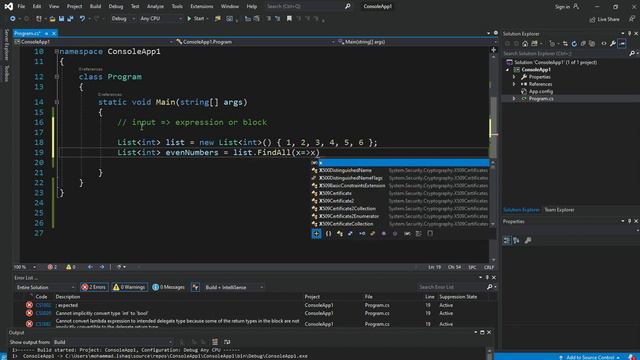Switch to the Team Explorer tab
640x360 pixels.
pos(559,210)
